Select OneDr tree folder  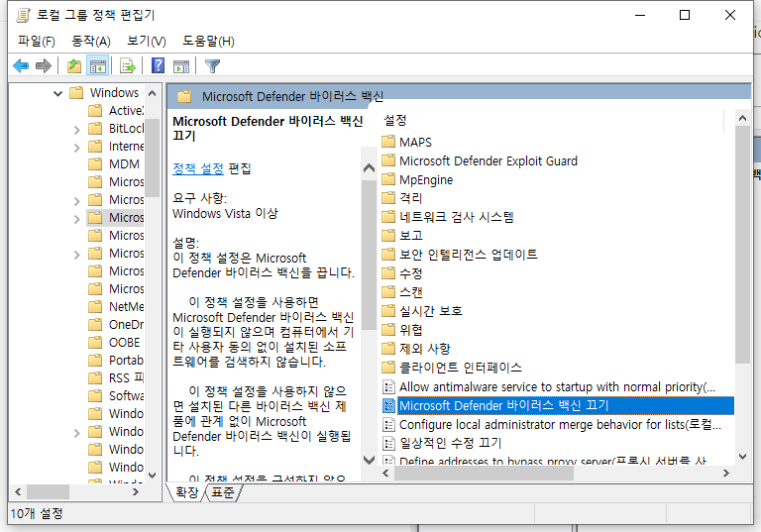(x=116, y=325)
